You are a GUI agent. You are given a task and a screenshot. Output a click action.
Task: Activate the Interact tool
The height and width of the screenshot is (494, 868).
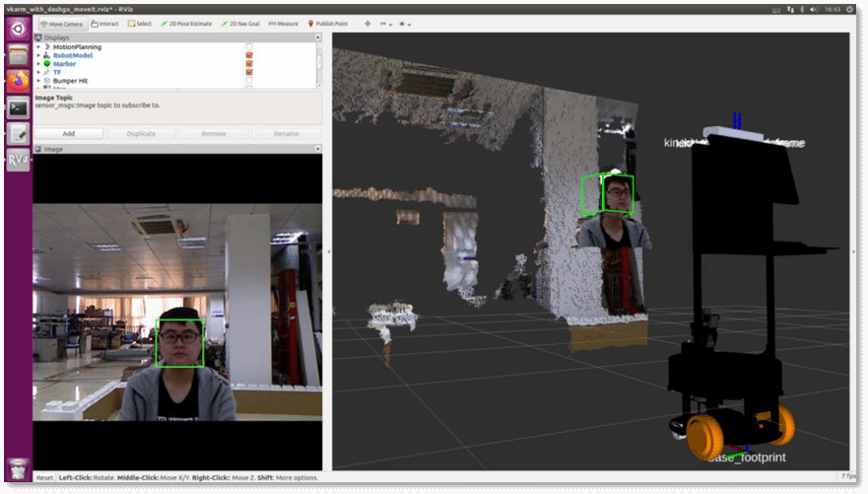104,24
